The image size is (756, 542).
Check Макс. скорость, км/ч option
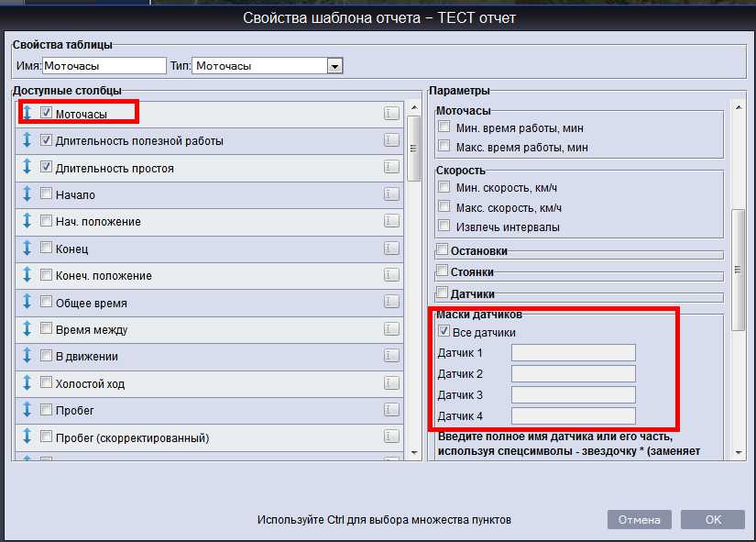tap(444, 206)
